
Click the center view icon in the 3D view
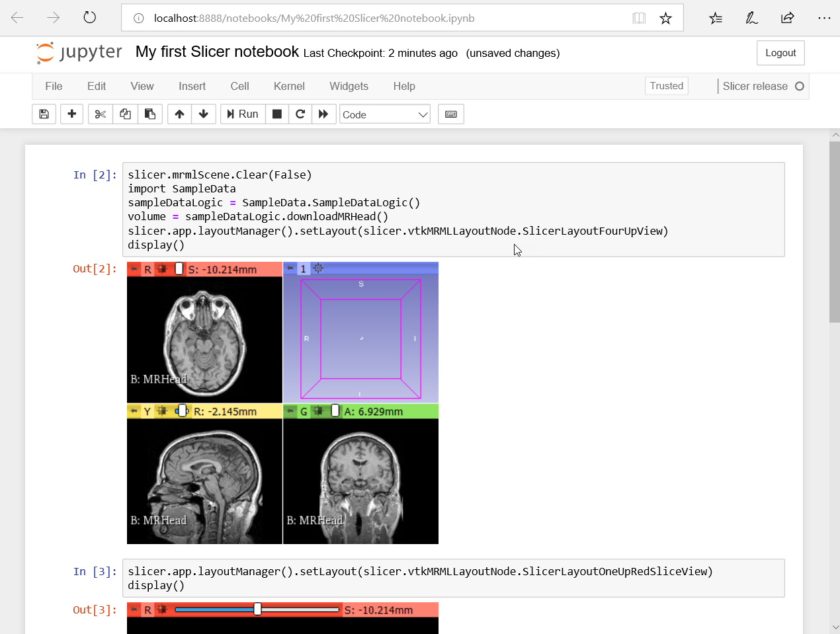317,268
